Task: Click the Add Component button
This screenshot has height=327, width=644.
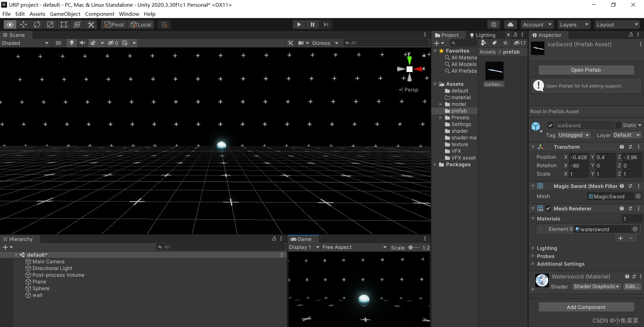Action: (x=586, y=307)
